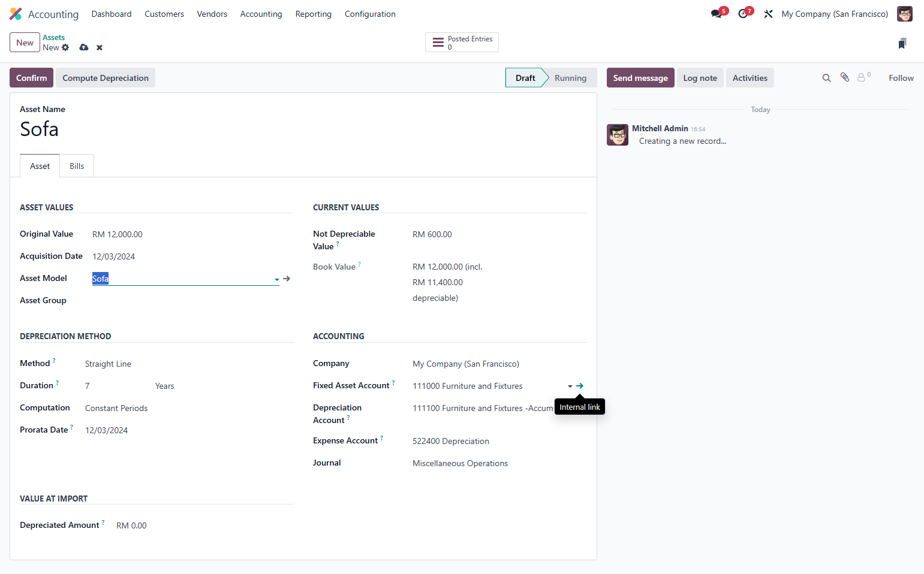
Task: Open Activities in the chatter
Action: click(750, 78)
